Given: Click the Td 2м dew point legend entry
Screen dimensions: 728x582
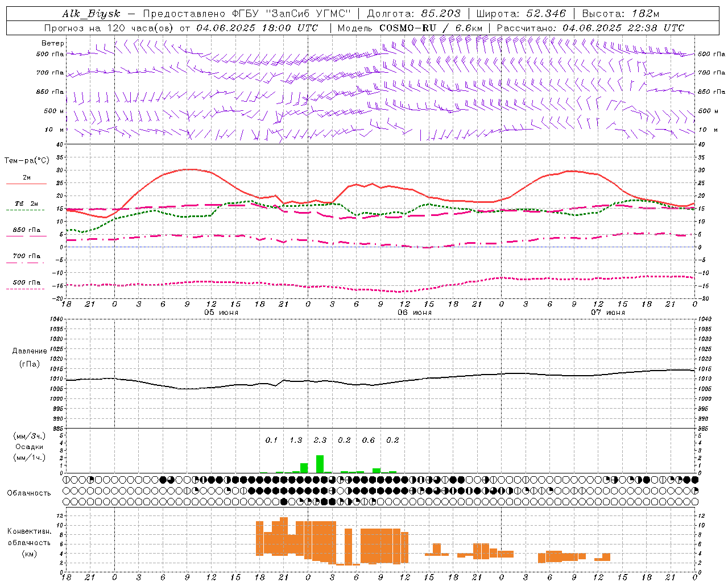Looking at the screenshot, I should (27, 203).
